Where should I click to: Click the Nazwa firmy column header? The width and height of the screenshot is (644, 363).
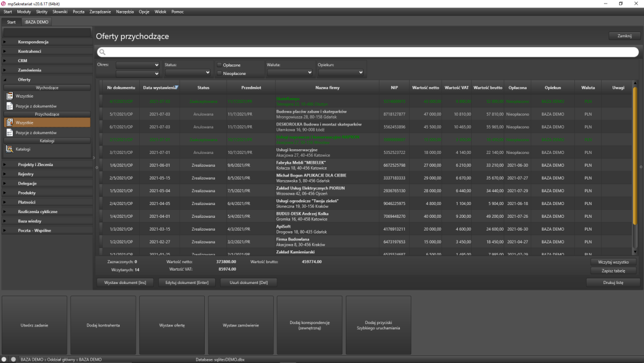[327, 88]
